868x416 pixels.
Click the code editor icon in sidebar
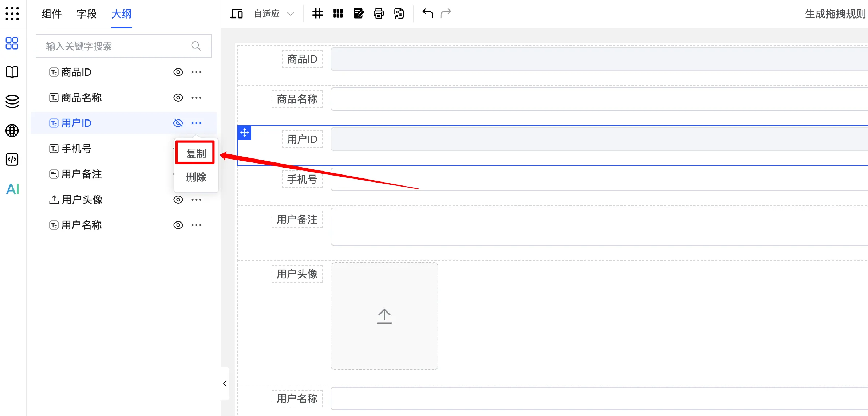pos(12,160)
